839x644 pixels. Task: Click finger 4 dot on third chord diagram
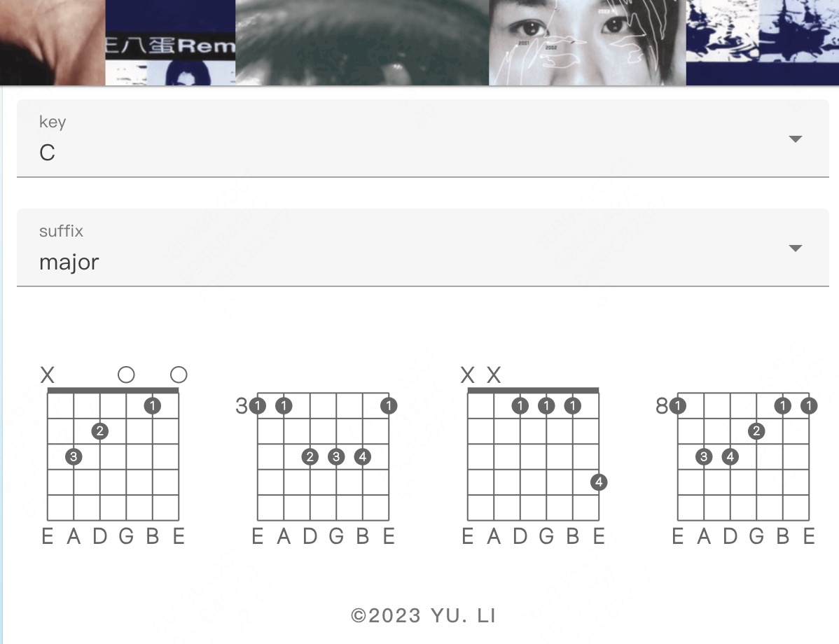(599, 482)
